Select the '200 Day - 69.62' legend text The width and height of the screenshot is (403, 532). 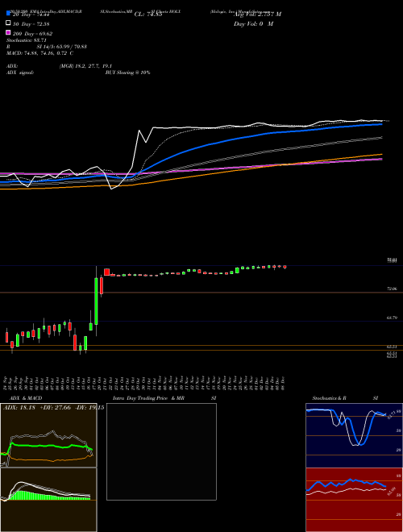tap(32, 34)
